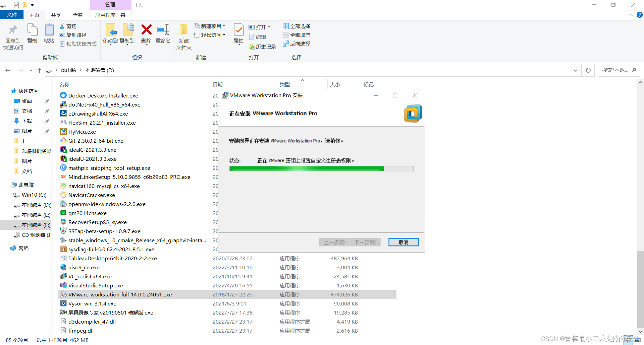Click the Copy path command

click(73, 35)
